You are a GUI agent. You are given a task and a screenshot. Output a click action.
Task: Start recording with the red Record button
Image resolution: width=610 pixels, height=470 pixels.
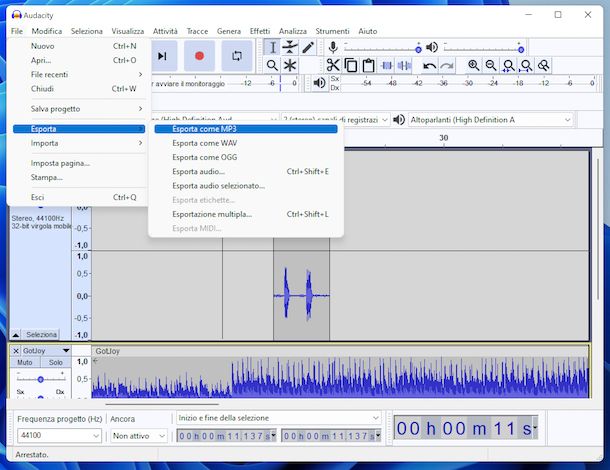tap(199, 56)
